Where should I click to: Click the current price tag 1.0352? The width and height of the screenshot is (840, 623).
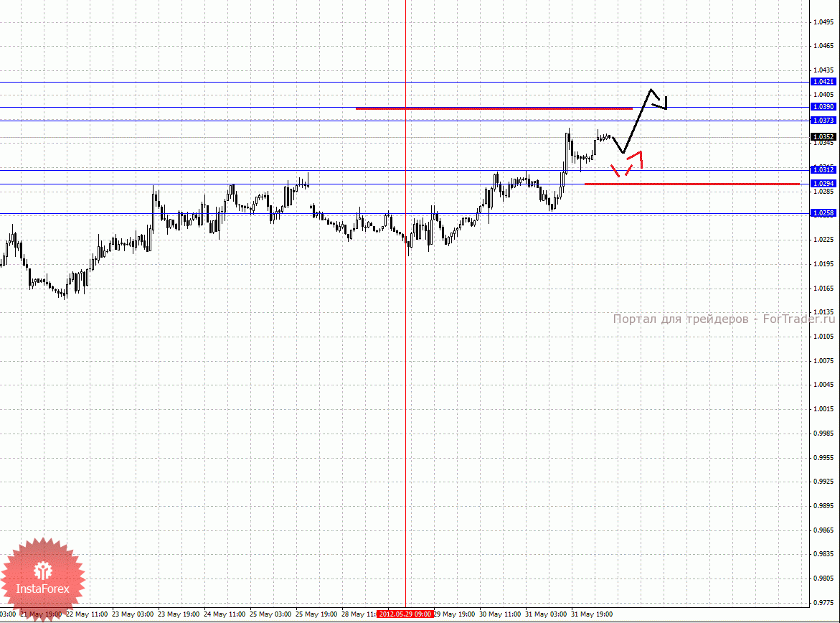point(824,136)
